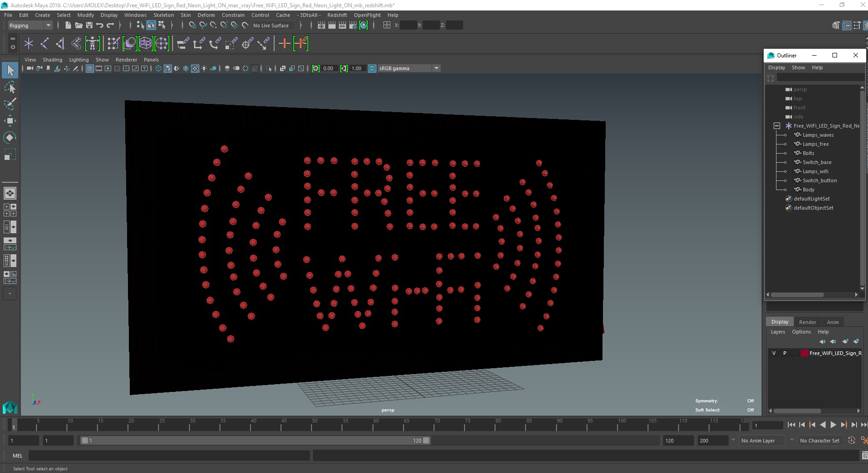This screenshot has height=473, width=868.
Task: Switch to the Anim layer tab
Action: [x=832, y=322]
